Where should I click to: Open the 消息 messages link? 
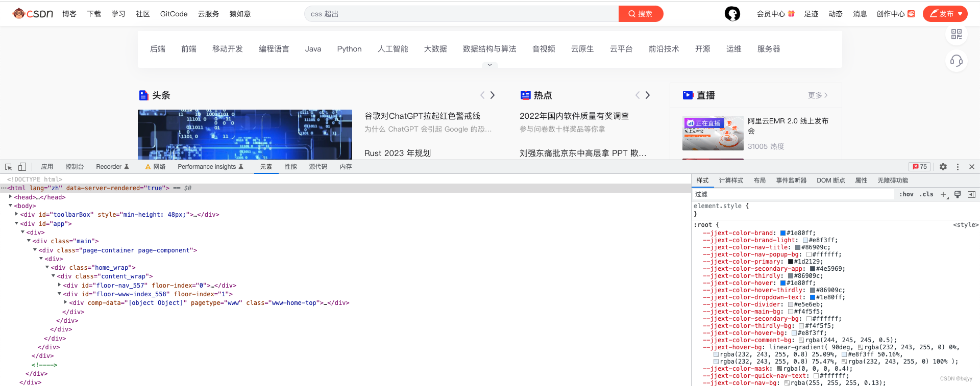click(x=860, y=14)
